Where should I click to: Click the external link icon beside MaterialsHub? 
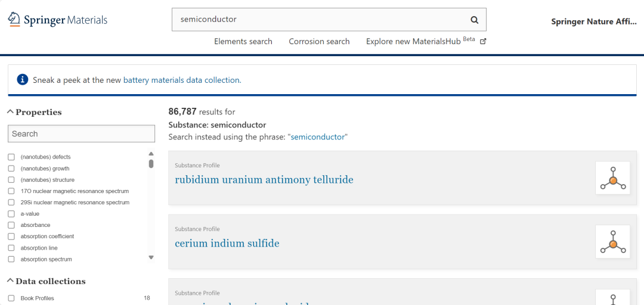tap(483, 42)
